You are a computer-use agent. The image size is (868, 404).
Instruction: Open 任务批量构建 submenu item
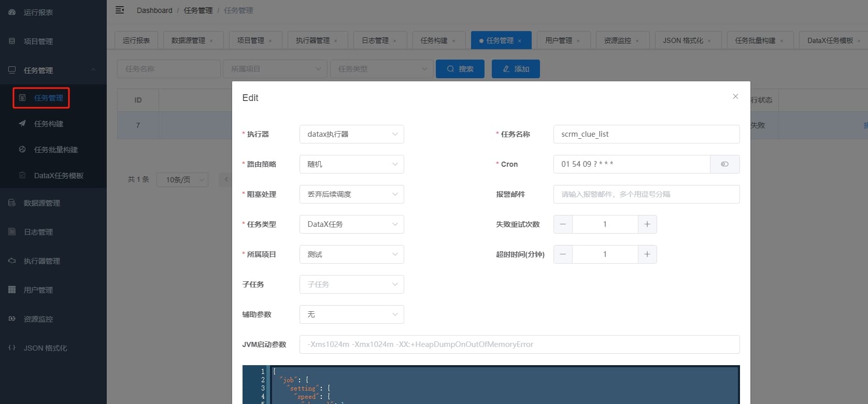[53, 150]
